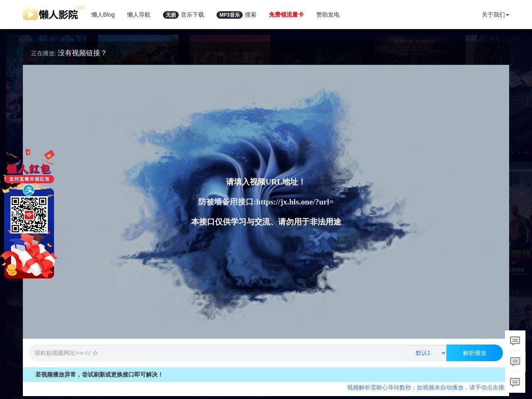Viewport: 532px width, 399px height.
Task: Open the 赞助发电 page
Action: [x=328, y=15]
